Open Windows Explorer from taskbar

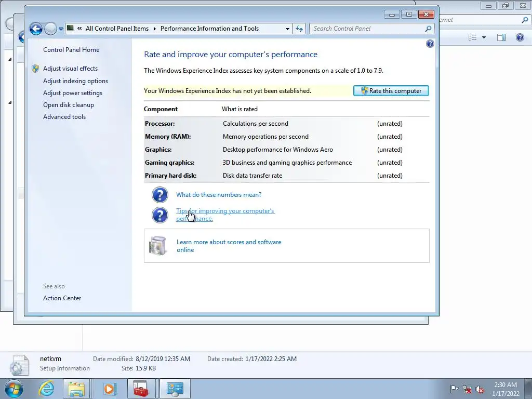[x=76, y=389]
